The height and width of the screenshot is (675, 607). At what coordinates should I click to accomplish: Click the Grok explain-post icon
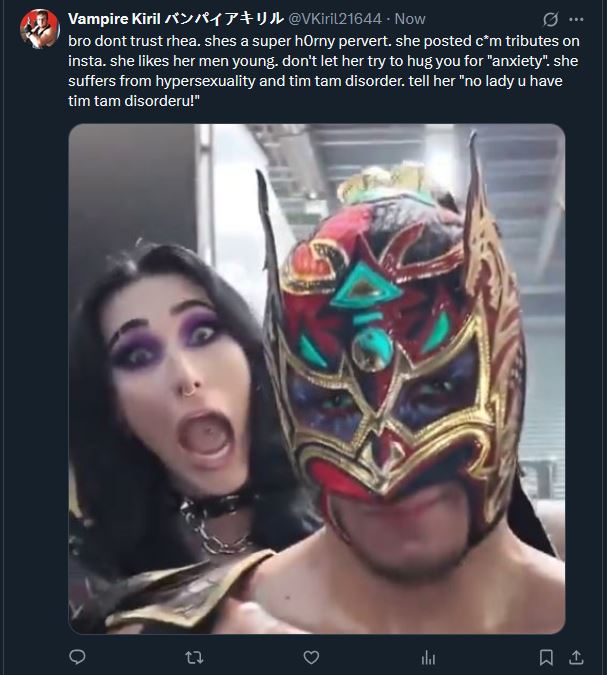coord(551,19)
